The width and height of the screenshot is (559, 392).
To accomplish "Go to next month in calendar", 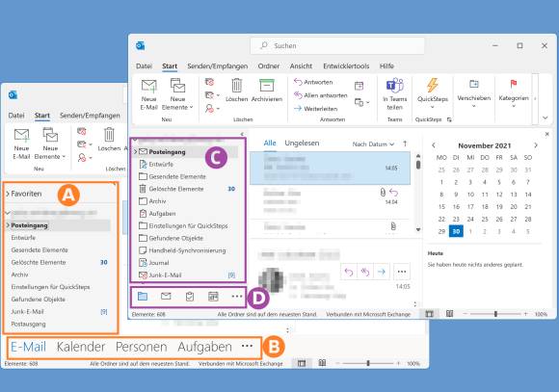I will click(536, 145).
